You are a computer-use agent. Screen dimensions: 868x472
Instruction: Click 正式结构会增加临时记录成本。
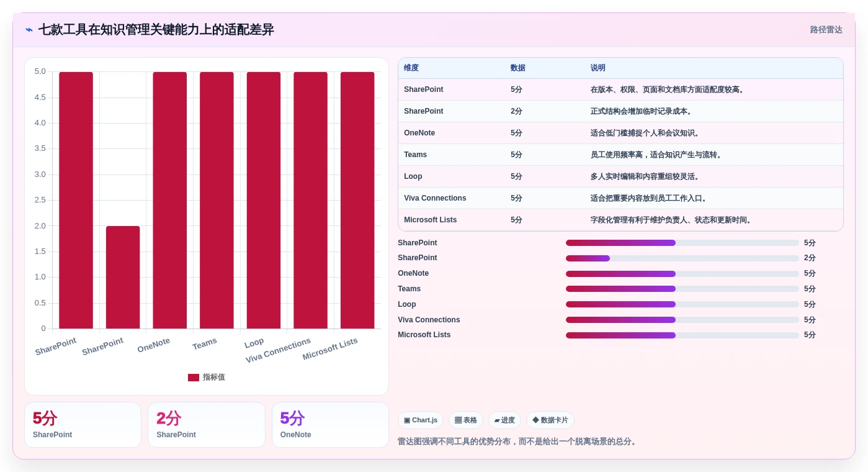tap(642, 111)
